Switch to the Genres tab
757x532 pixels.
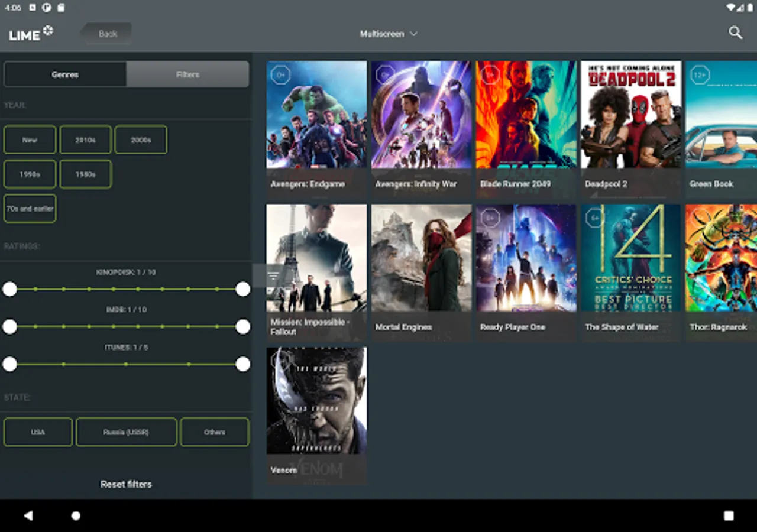pos(65,74)
